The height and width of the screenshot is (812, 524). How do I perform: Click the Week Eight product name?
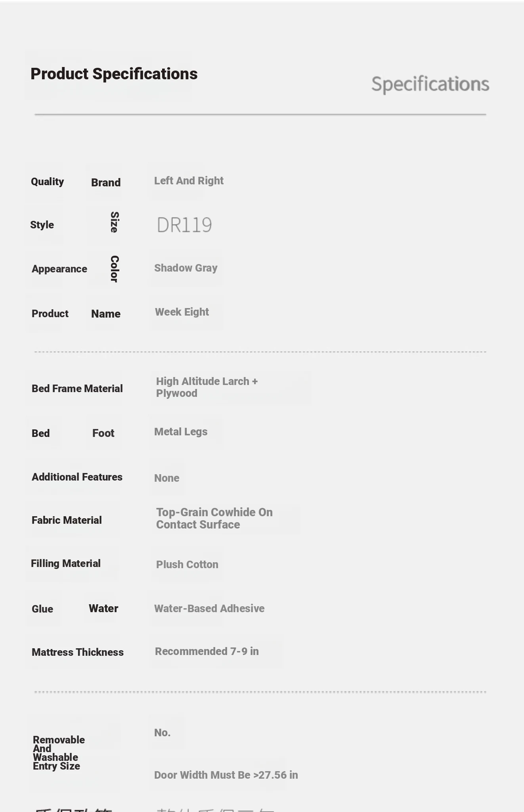coord(182,312)
